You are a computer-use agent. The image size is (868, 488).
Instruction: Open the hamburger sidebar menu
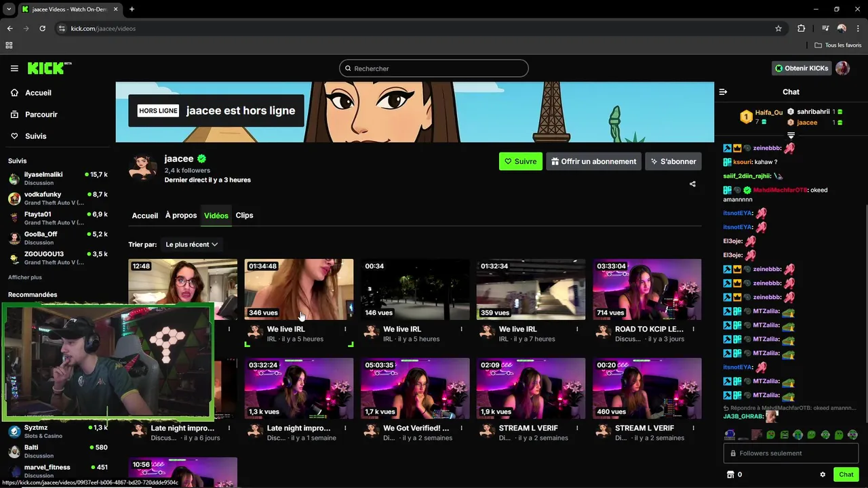point(14,68)
